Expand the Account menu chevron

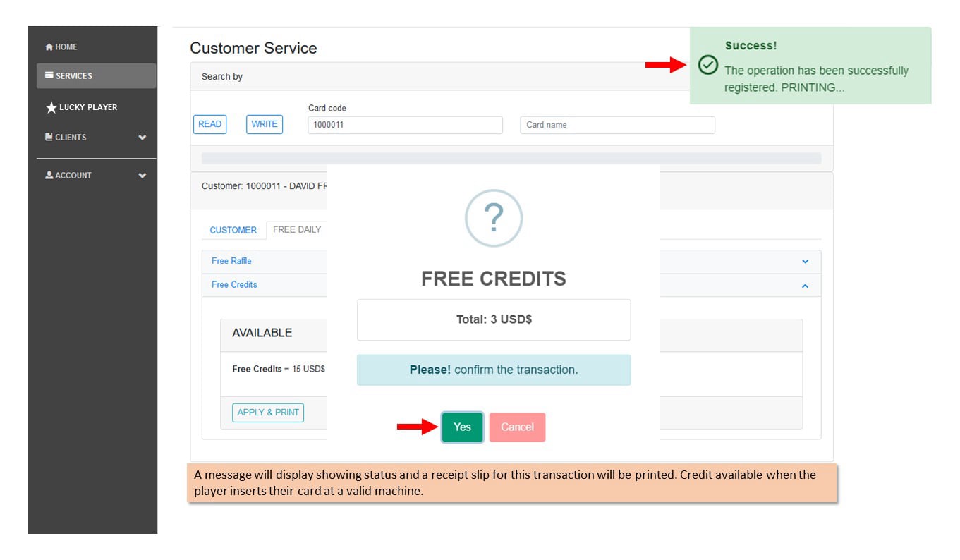(x=142, y=176)
